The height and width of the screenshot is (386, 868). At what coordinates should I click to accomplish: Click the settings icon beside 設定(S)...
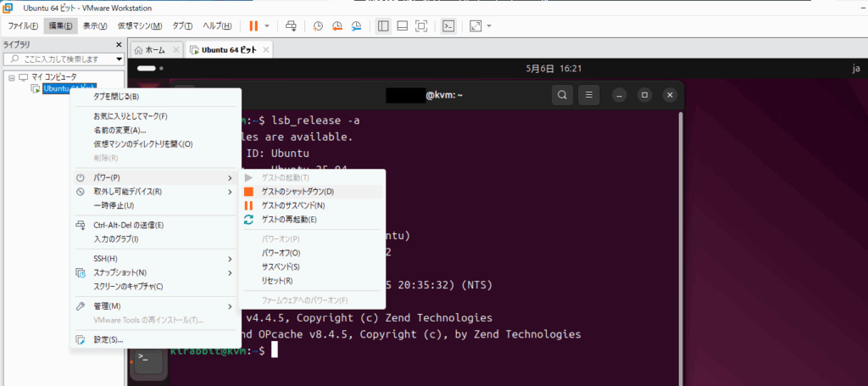coord(81,339)
